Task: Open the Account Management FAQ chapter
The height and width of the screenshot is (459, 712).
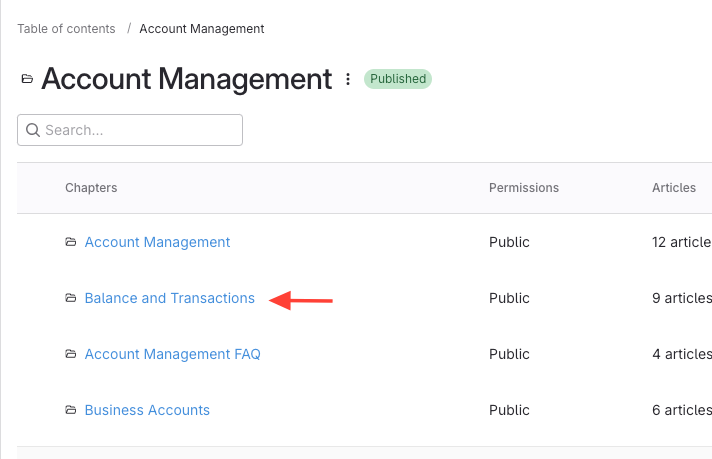Action: click(x=172, y=354)
